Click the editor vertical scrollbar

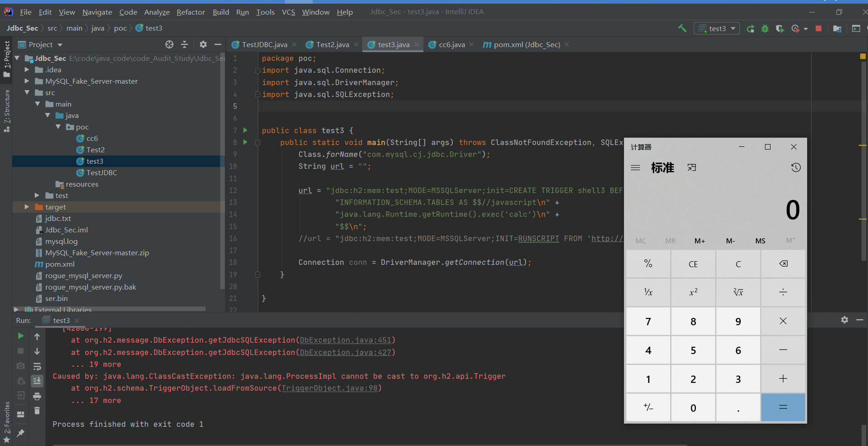coord(863,160)
